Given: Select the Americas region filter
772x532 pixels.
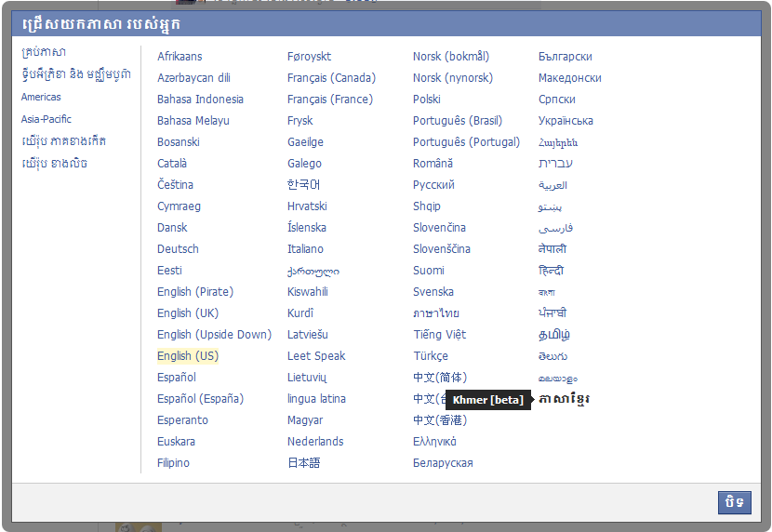Looking at the screenshot, I should (x=41, y=97).
